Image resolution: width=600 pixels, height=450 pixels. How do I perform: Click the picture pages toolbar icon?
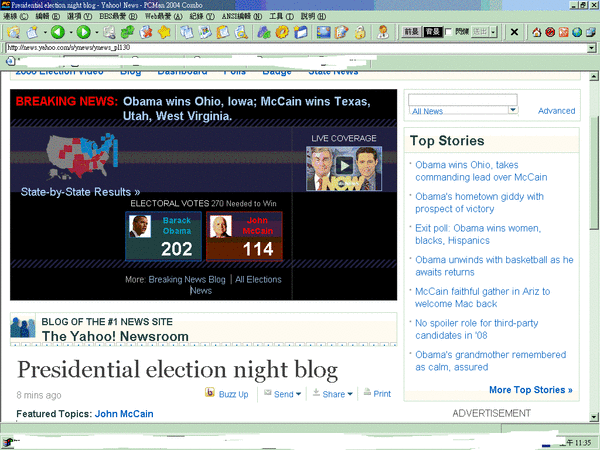205,32
